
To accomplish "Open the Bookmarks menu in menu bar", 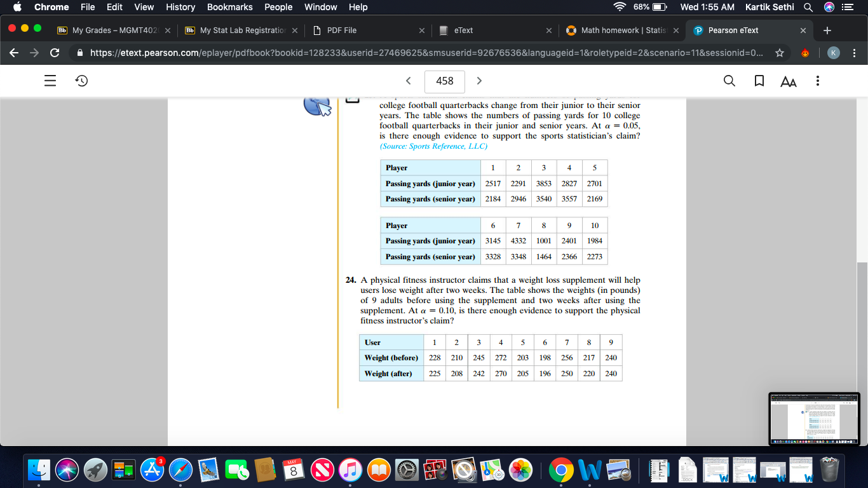I will pos(229,7).
